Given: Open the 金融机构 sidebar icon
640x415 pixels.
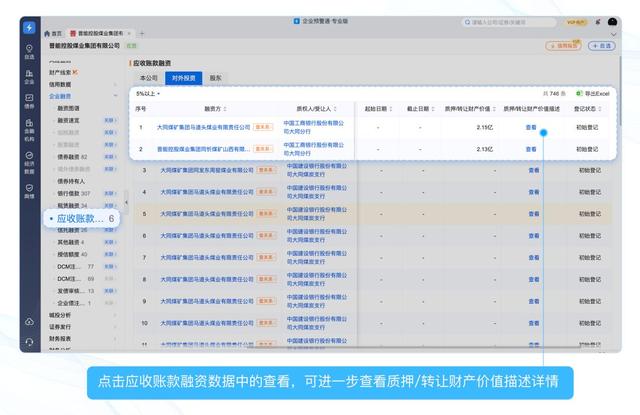Looking at the screenshot, I should coord(29,129).
